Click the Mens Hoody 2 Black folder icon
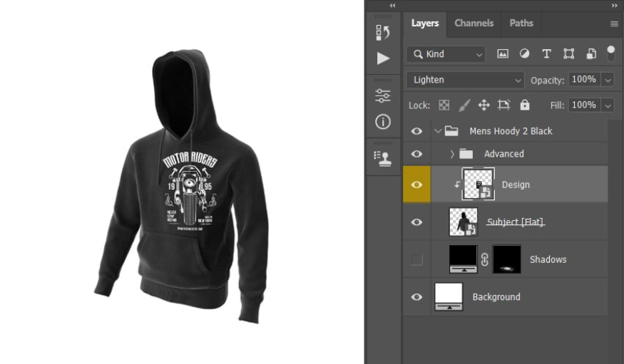 (x=451, y=131)
